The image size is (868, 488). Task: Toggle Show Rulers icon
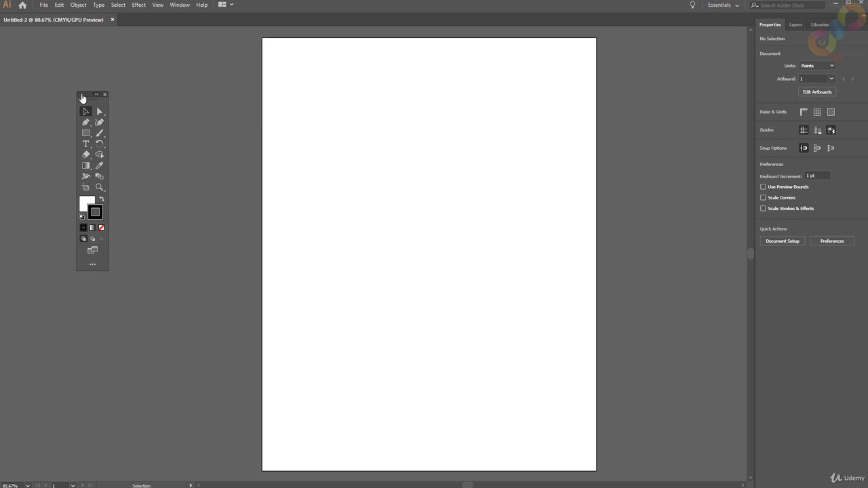point(804,112)
